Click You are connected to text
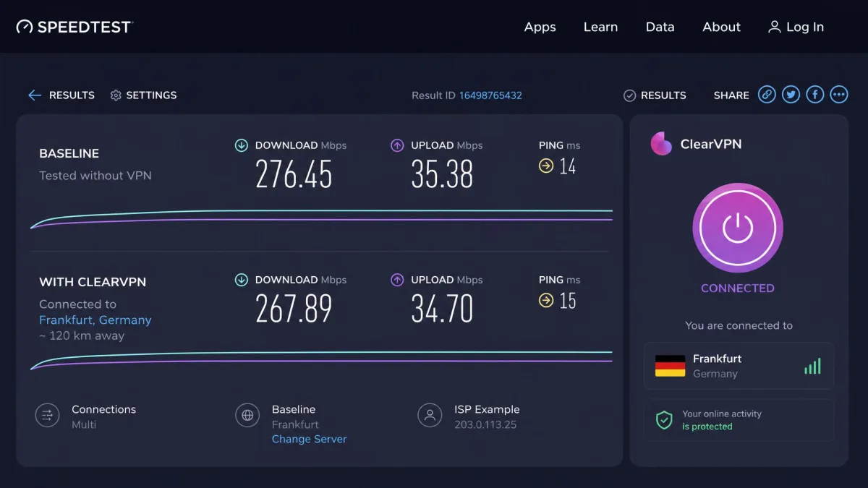The height and width of the screenshot is (488, 868). 739,325
